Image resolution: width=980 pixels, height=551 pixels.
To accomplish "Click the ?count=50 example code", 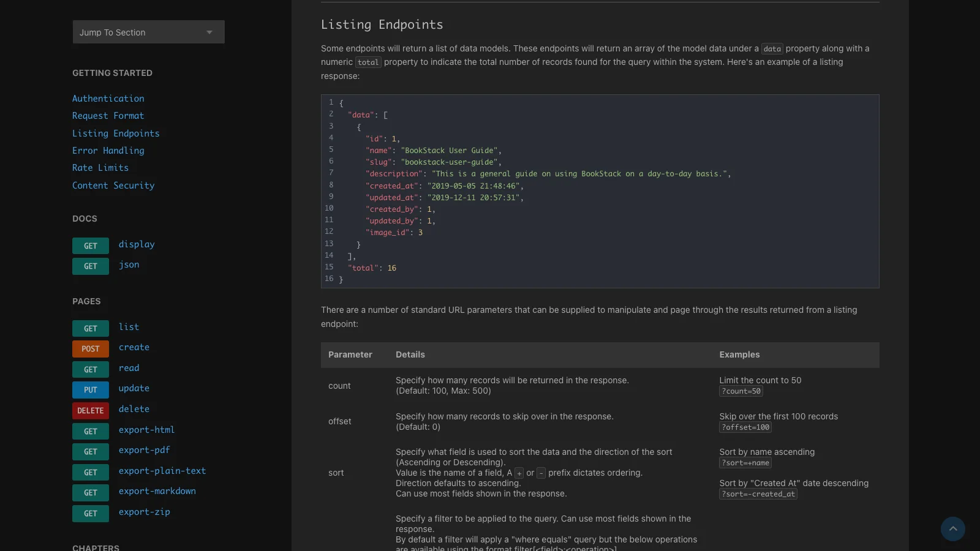I will point(741,391).
